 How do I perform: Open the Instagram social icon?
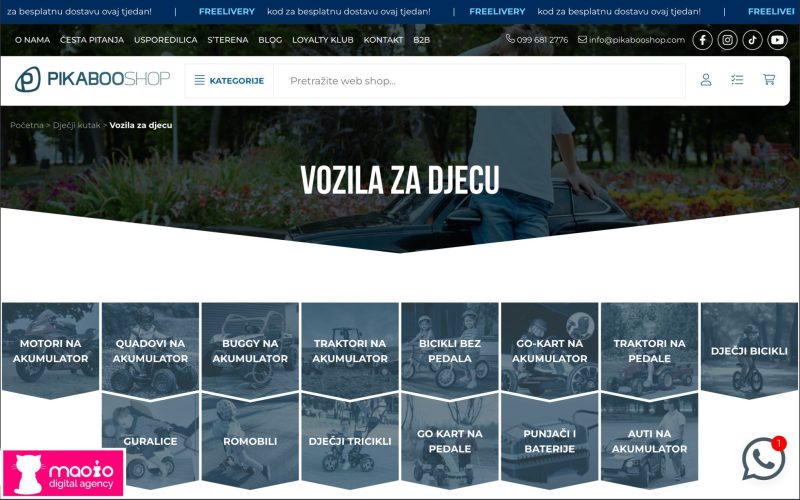[728, 40]
